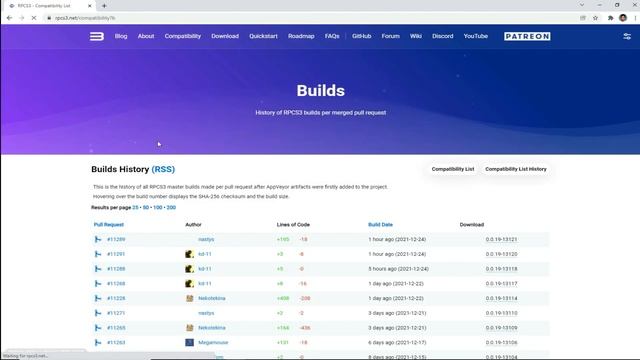640x360 pixels.
Task: Open the Chrome profile avatar
Action: coord(623,18)
